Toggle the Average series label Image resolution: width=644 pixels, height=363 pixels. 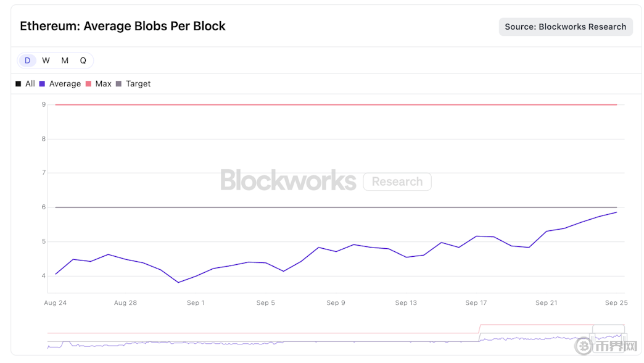[x=65, y=84]
